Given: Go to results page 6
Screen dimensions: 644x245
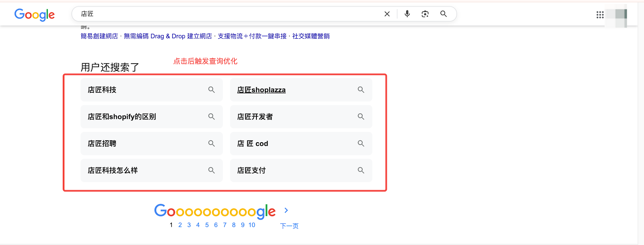Looking at the screenshot, I should 216,225.
